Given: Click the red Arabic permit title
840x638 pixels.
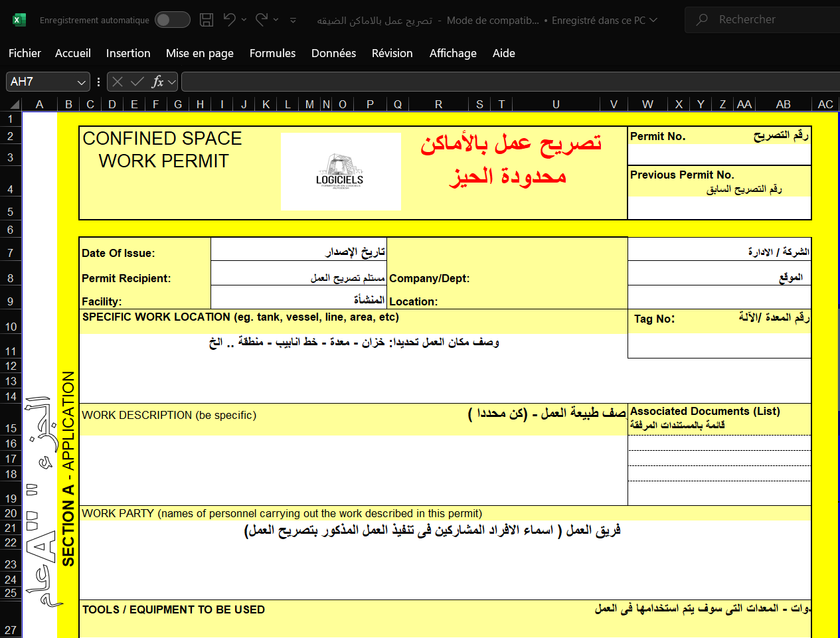Looking at the screenshot, I should point(510,160).
